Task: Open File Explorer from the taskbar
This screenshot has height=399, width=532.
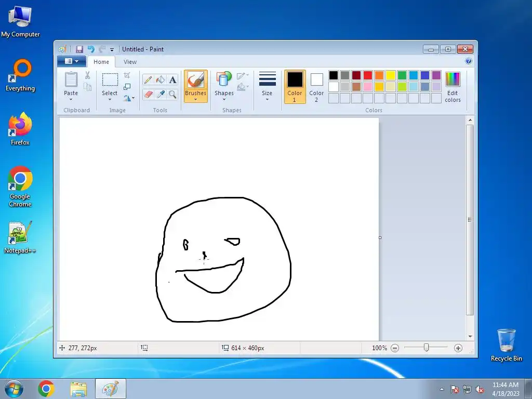Action: click(78, 389)
